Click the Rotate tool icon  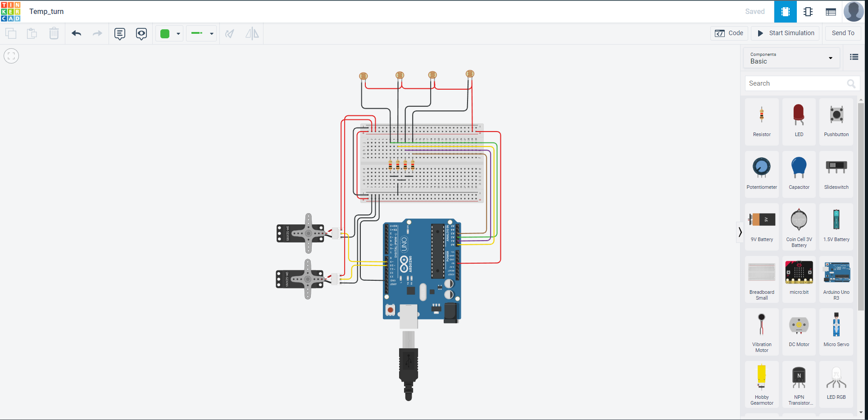tap(230, 34)
